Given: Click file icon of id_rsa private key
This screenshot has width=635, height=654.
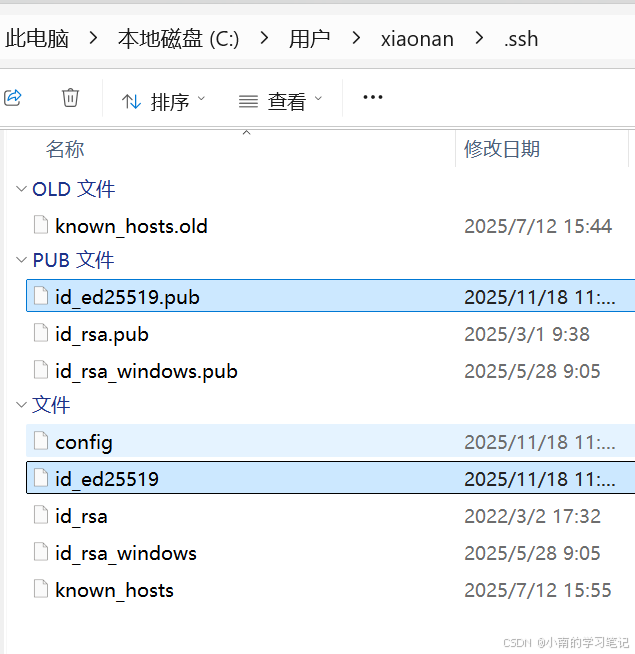Looking at the screenshot, I should click(41, 515).
